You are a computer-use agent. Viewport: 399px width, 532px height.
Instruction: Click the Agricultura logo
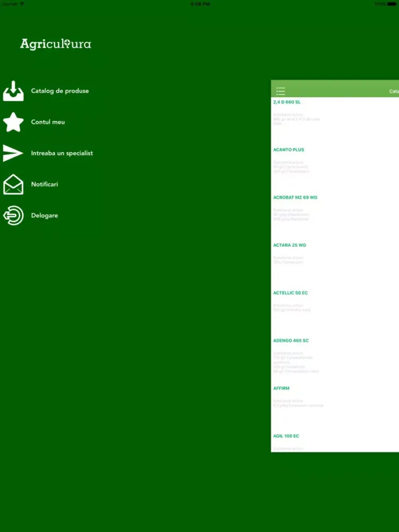56,44
